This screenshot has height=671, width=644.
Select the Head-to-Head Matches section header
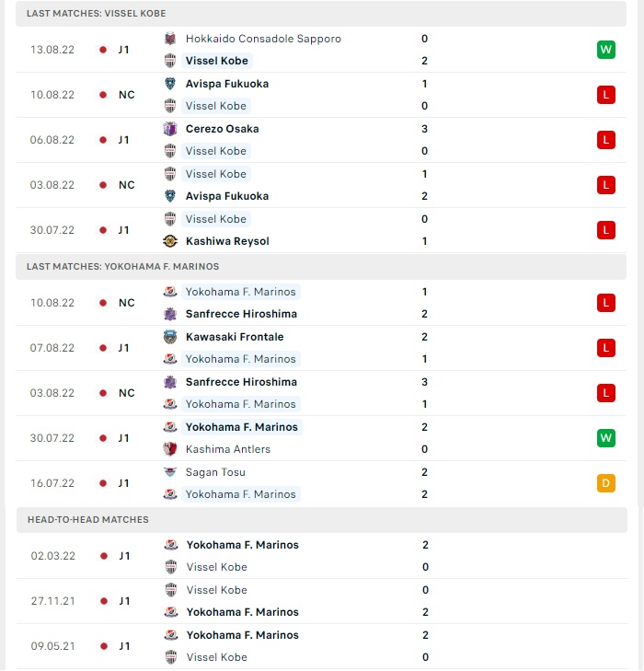pos(322,520)
